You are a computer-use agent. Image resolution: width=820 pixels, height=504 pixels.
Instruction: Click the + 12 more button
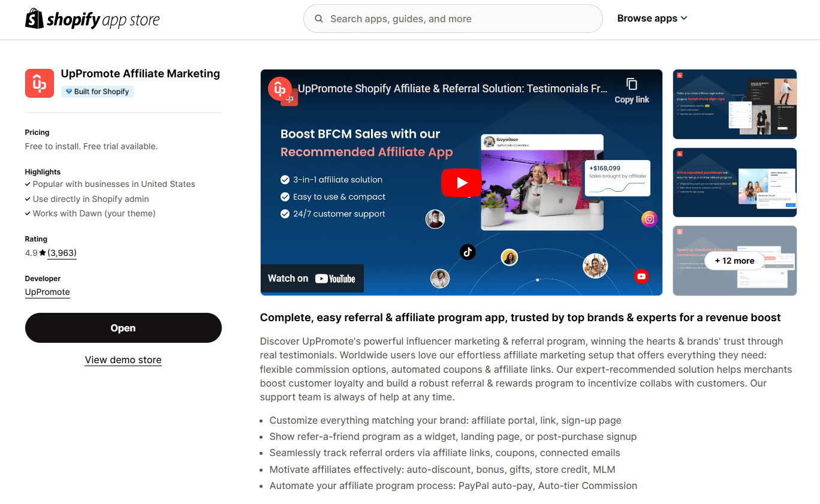coord(734,261)
